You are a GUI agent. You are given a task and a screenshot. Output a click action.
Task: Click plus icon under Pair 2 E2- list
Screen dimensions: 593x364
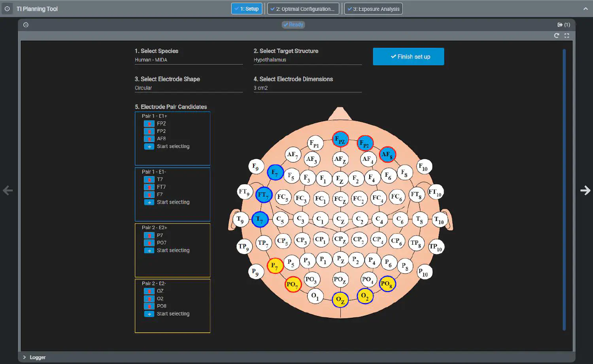(149, 314)
